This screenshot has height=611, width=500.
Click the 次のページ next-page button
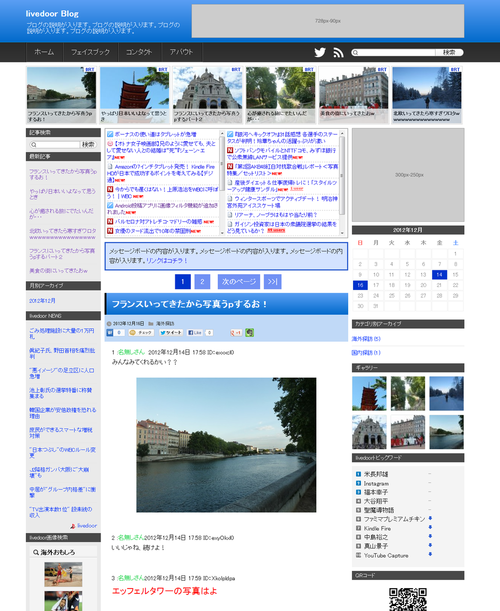tap(239, 281)
